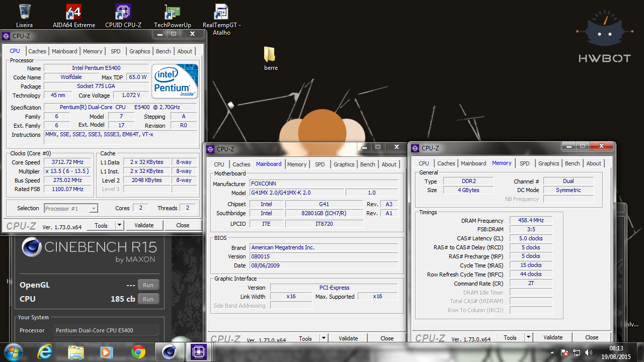This screenshot has width=644, height=362.
Task: Open the TechPowerUp desktop icon
Action: pyautogui.click(x=173, y=16)
